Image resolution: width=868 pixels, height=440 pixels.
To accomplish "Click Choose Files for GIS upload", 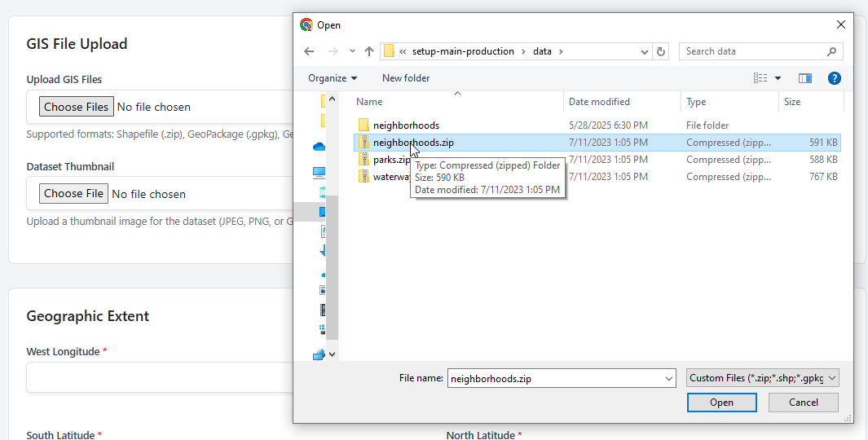I will click(x=76, y=107).
